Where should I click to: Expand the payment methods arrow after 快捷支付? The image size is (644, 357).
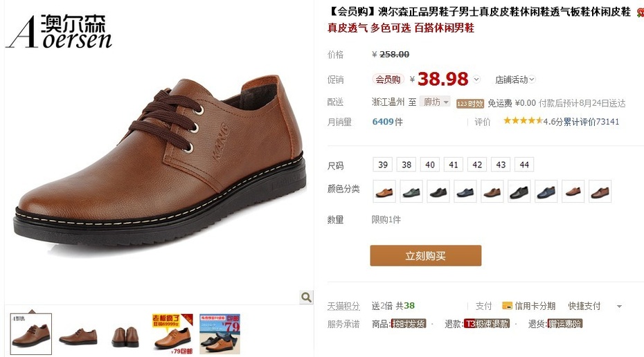[619, 306]
